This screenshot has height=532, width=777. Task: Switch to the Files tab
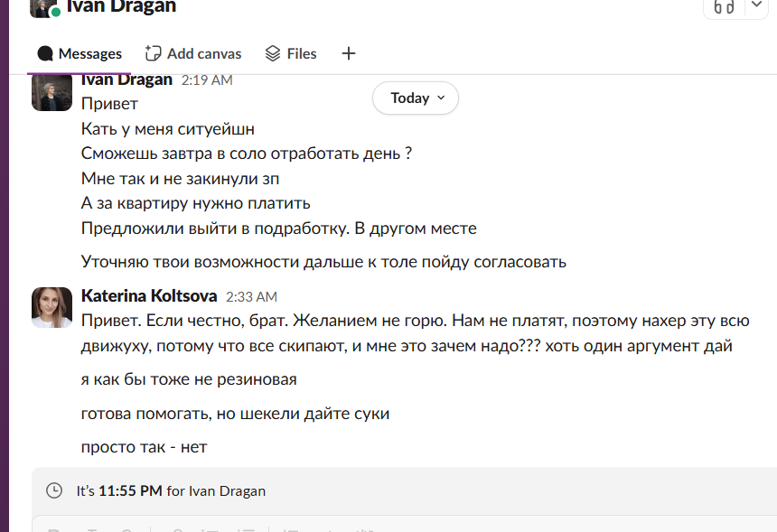(x=291, y=53)
